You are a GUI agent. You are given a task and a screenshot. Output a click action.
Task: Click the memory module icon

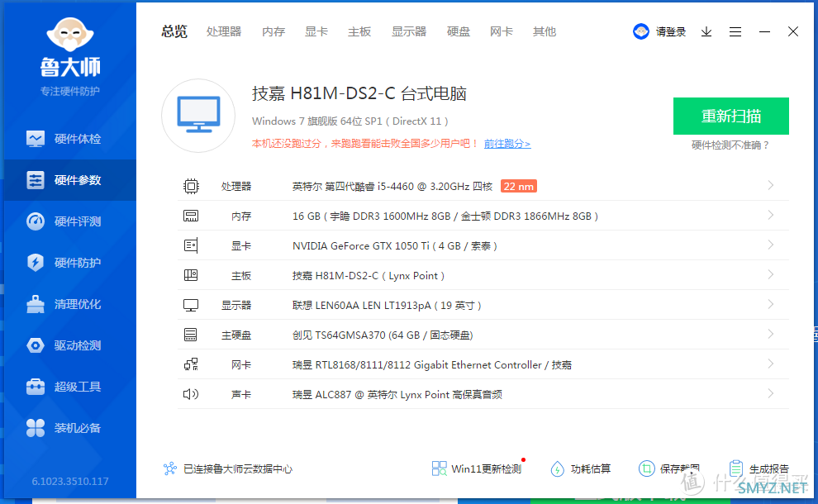point(191,216)
